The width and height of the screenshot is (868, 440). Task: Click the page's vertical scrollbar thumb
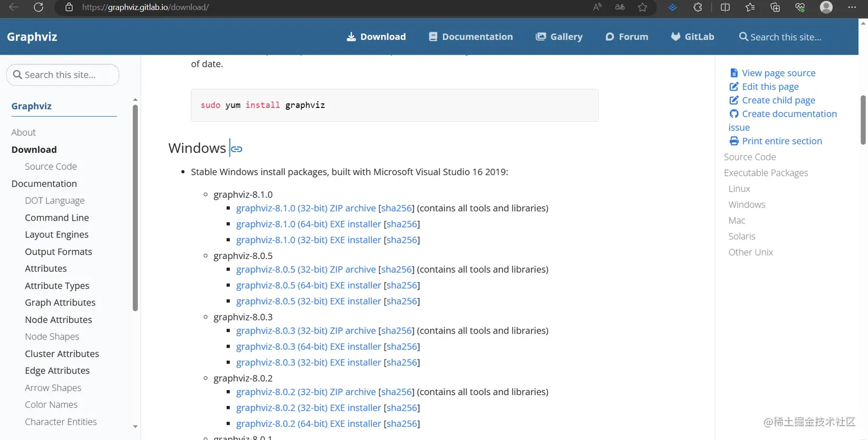(863, 119)
